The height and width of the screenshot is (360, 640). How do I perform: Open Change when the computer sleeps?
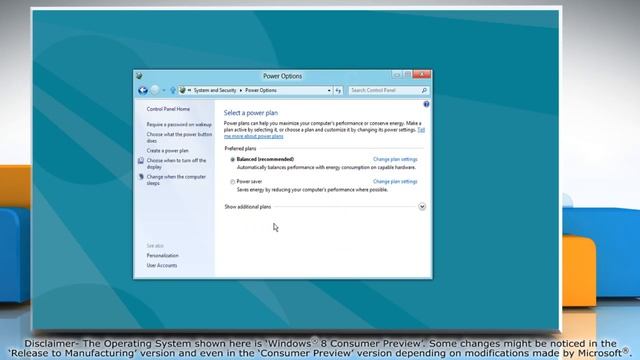[x=176, y=180]
